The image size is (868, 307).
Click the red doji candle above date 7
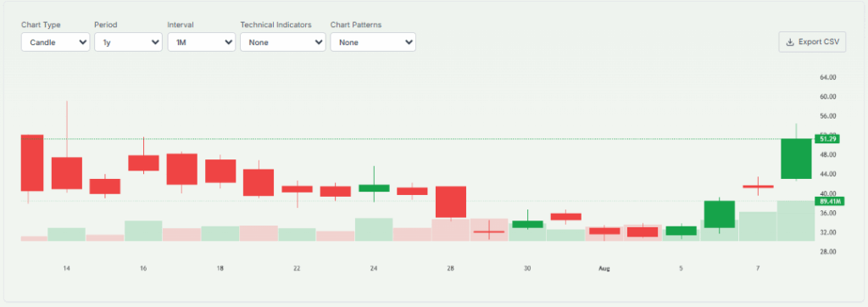tap(758, 187)
